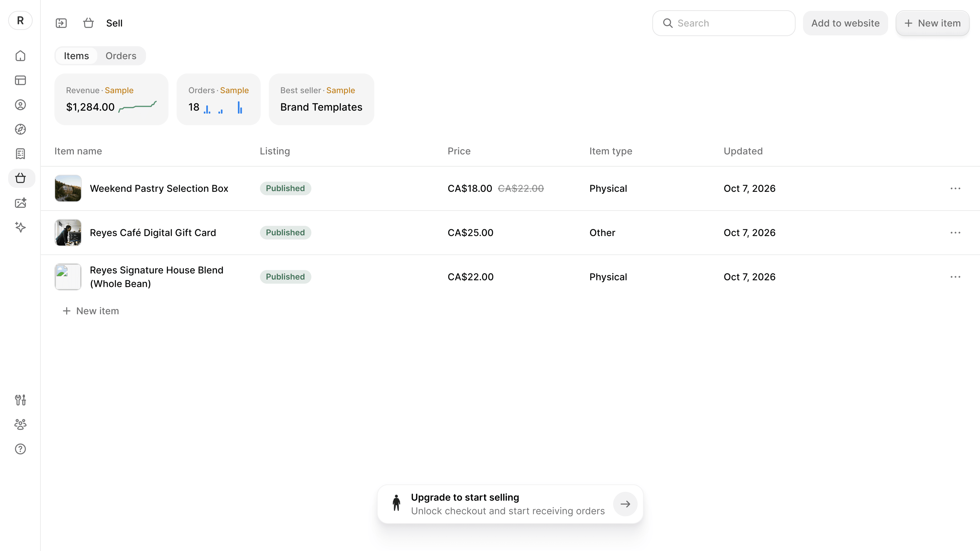Open more options for Reyes Café Digital Gift Card
This screenshot has width=980, height=551.
[955, 233]
